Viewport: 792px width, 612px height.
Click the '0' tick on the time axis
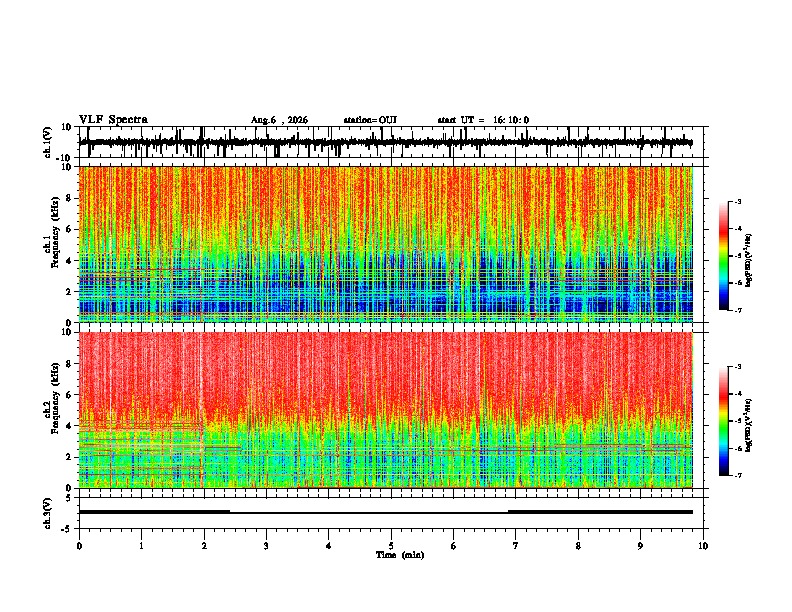pyautogui.click(x=79, y=546)
